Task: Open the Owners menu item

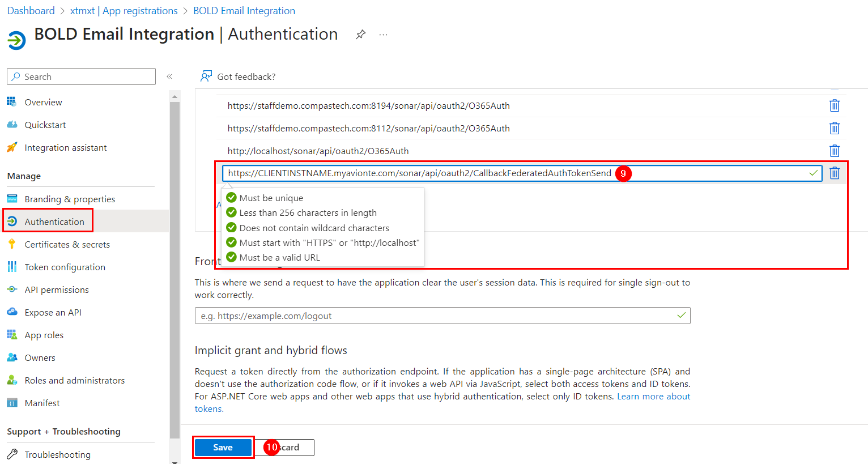Action: [40, 357]
